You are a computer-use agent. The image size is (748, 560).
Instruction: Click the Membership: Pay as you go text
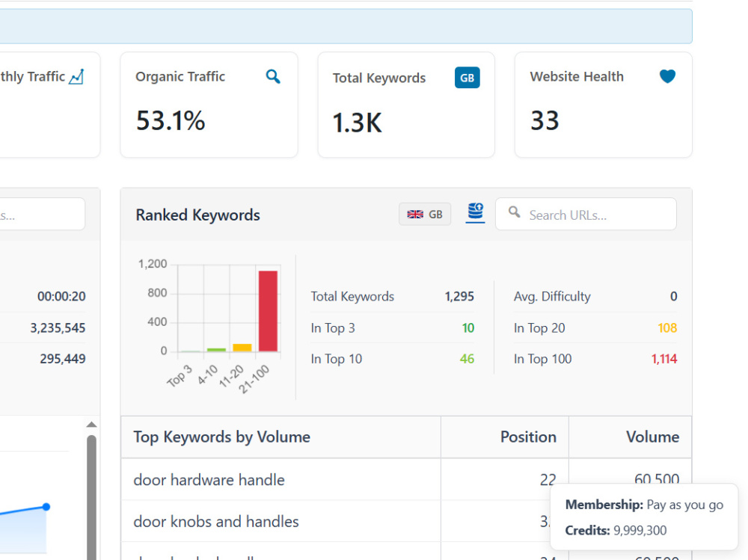coord(644,505)
